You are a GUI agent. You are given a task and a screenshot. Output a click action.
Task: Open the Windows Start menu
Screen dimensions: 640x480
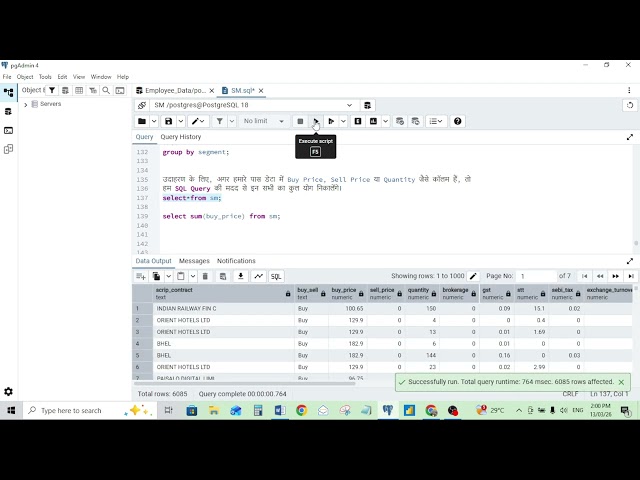point(11,410)
